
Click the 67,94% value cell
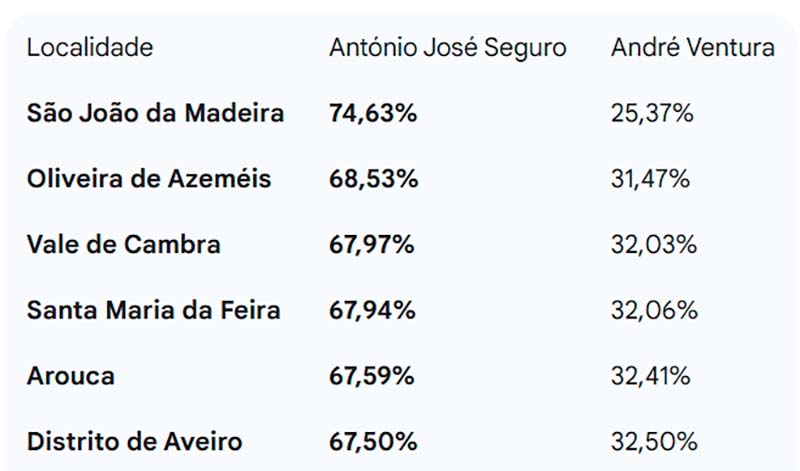pos(372,310)
